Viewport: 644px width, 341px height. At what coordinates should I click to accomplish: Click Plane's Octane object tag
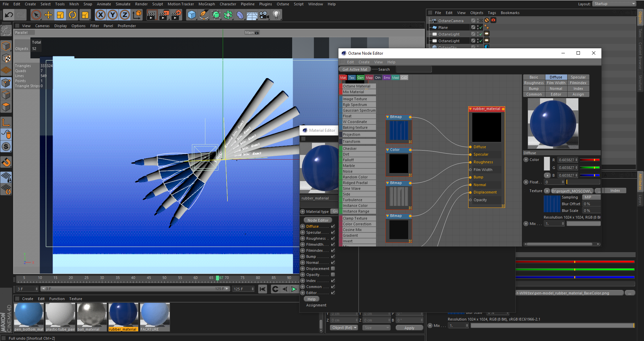pyautogui.click(x=487, y=27)
